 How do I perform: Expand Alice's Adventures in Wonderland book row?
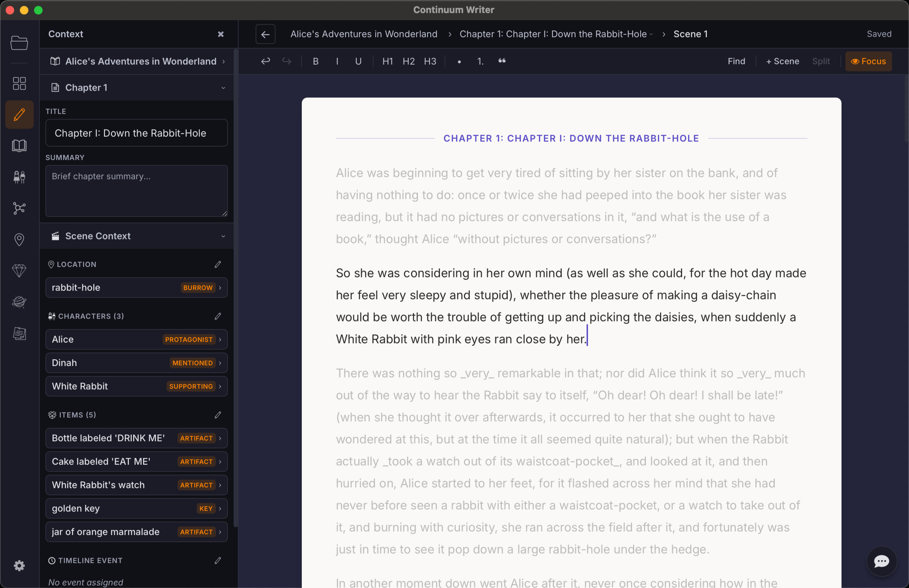pos(137,61)
